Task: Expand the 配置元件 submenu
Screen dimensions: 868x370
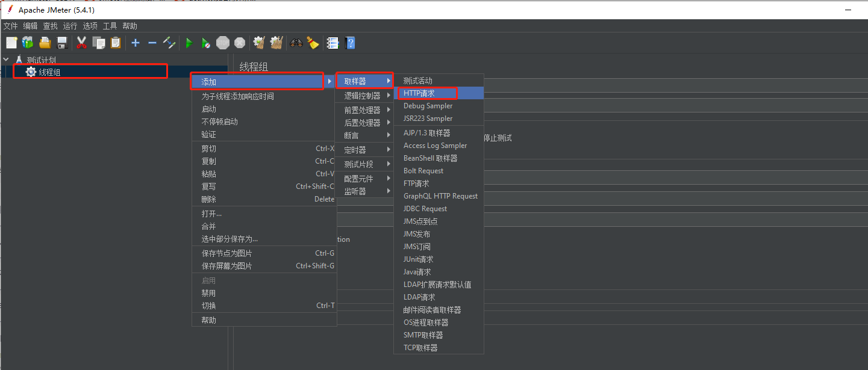Action: pyautogui.click(x=365, y=179)
